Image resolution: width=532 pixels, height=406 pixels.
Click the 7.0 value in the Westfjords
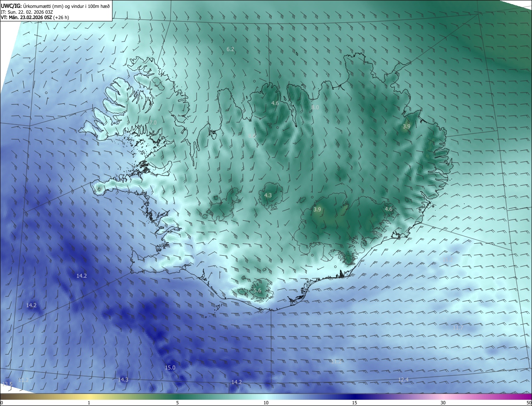pyautogui.click(x=153, y=122)
